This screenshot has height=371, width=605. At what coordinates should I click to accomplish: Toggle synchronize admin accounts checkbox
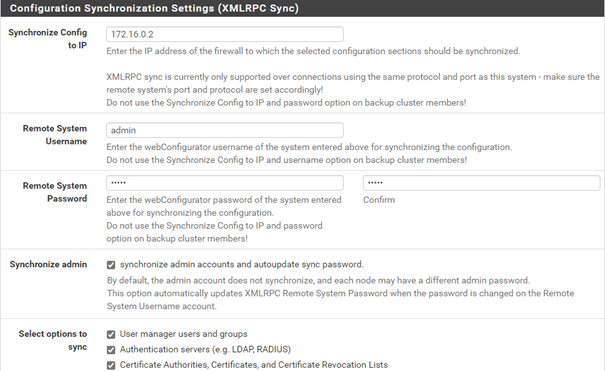click(111, 265)
